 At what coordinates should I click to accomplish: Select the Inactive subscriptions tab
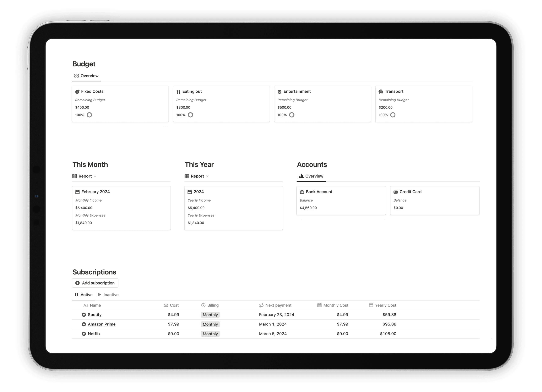tap(110, 295)
